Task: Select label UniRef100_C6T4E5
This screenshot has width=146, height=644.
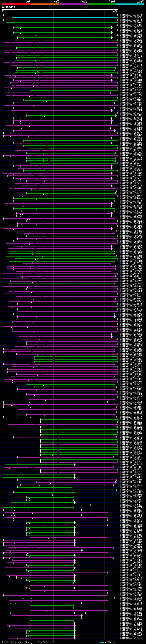Action: coord(131,32)
